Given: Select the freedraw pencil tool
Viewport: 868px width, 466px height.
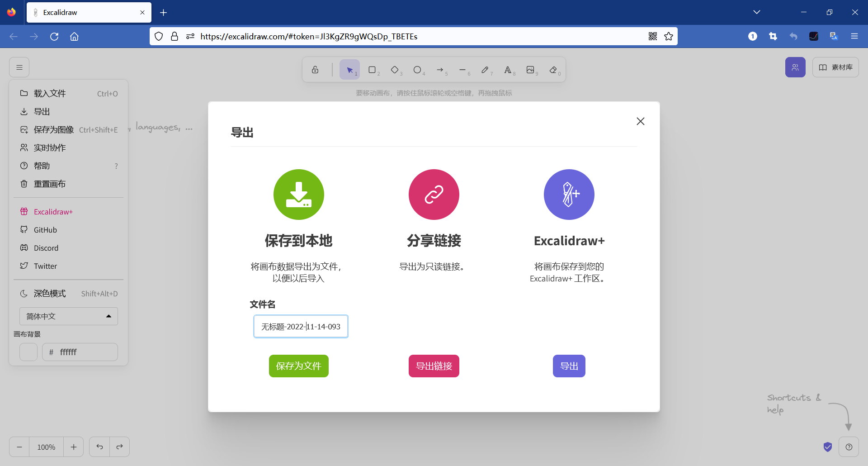Looking at the screenshot, I should 485,70.
